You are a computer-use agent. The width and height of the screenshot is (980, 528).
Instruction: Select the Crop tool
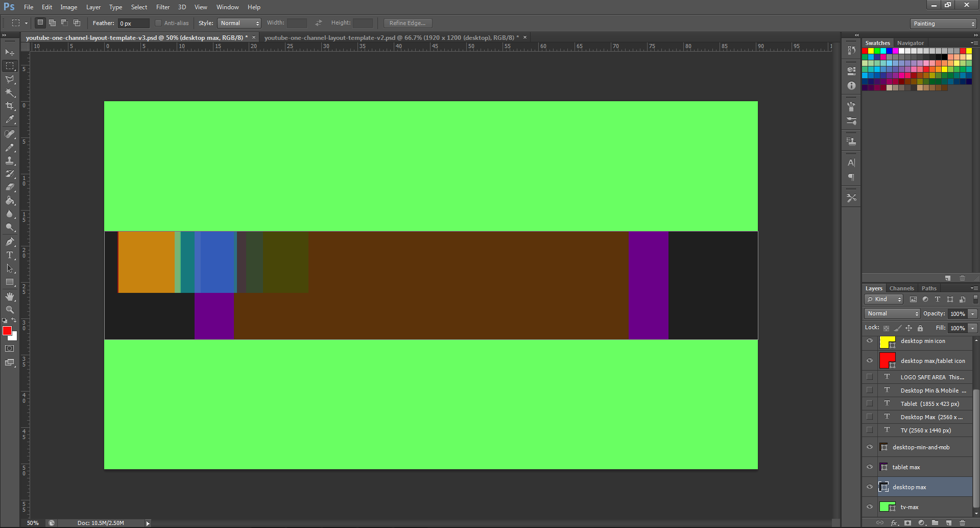pos(10,106)
